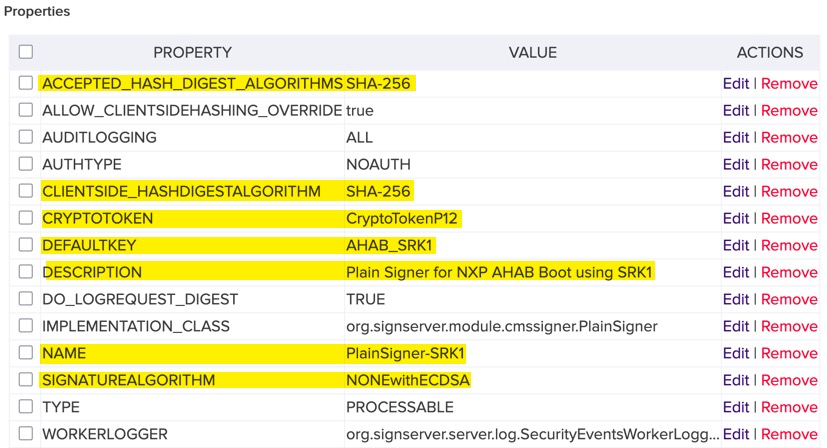This screenshot has width=827, height=448.
Task: Remove the SIGNATUREALGORITHM property
Action: (x=789, y=380)
